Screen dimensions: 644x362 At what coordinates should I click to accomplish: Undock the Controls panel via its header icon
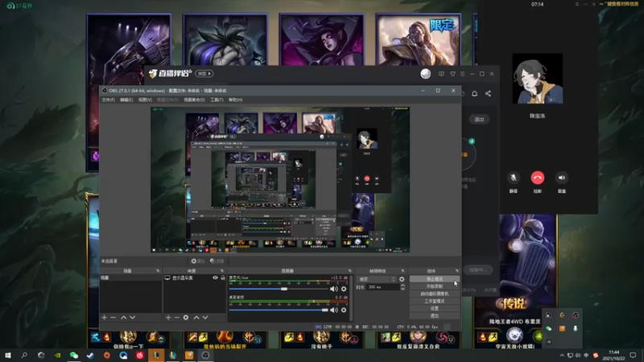point(456,271)
